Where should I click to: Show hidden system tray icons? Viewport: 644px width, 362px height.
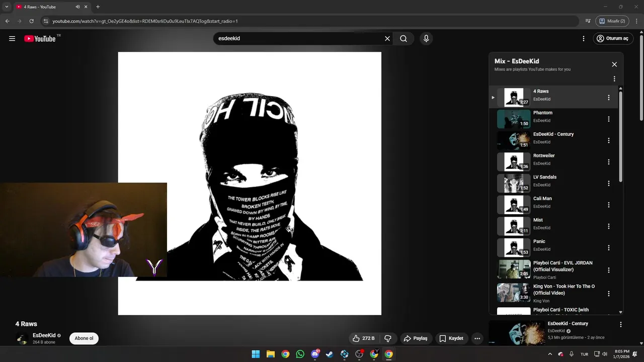[x=550, y=354]
